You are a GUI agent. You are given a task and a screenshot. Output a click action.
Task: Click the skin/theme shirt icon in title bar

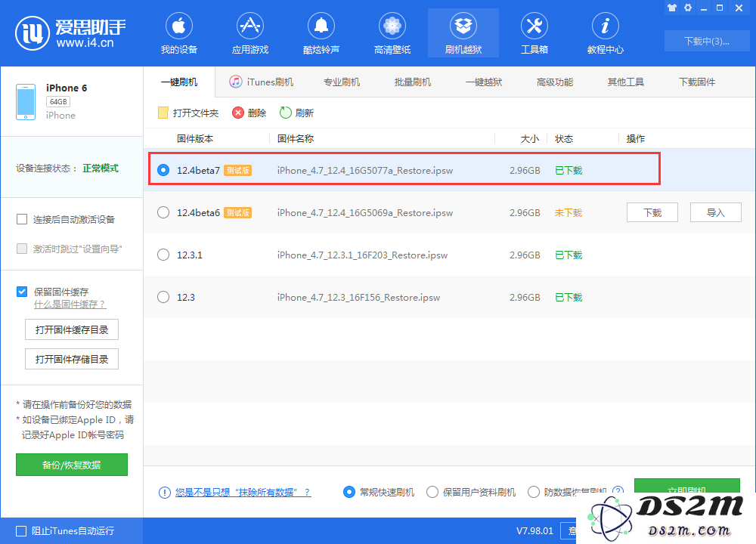tap(672, 8)
